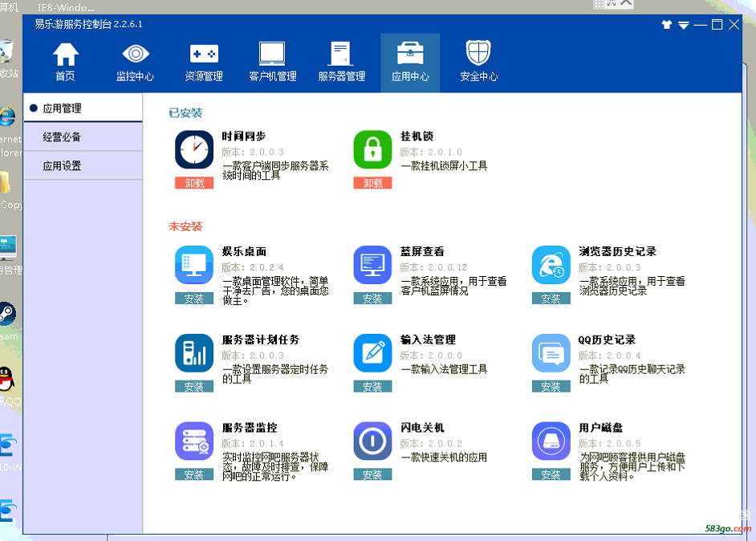This screenshot has height=541, width=756.
Task: Install 闪电关机 application
Action: pyautogui.click(x=372, y=475)
